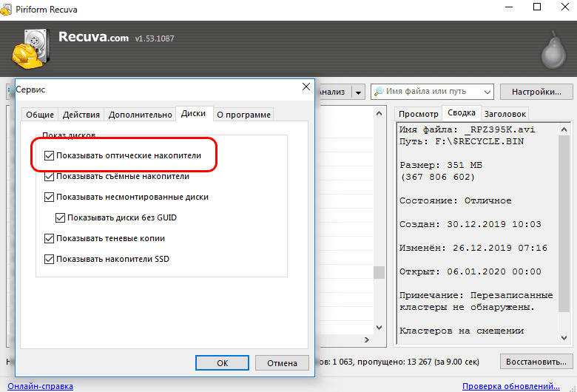Click the Сводка panel scroll up arrow
The image size is (577, 392).
564,129
